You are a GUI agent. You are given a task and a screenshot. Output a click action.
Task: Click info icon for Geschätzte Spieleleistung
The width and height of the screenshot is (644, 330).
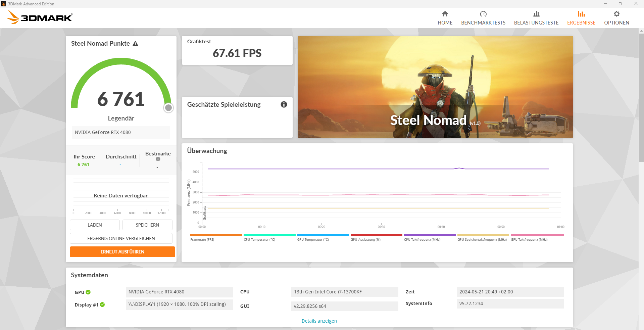point(284,104)
